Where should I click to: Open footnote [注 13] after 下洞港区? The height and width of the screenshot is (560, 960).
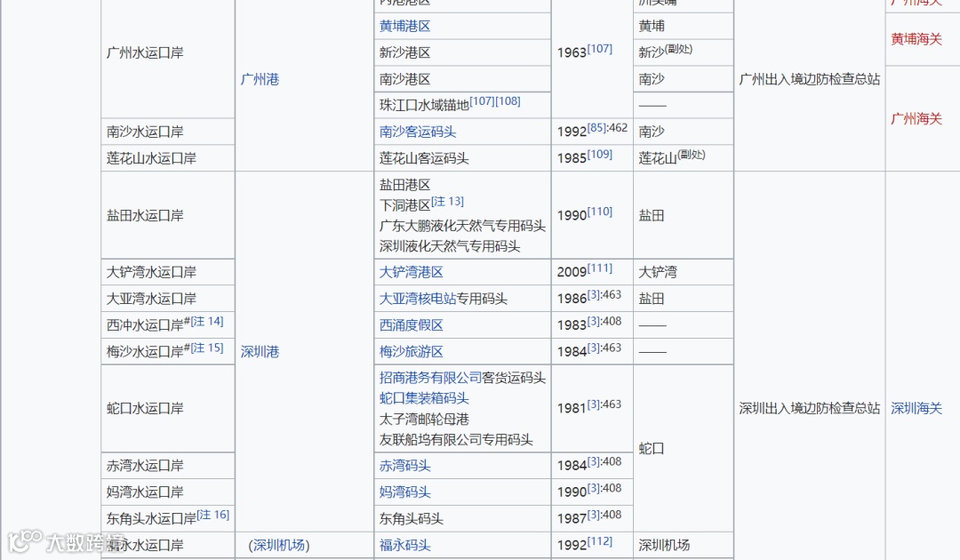pos(449,201)
